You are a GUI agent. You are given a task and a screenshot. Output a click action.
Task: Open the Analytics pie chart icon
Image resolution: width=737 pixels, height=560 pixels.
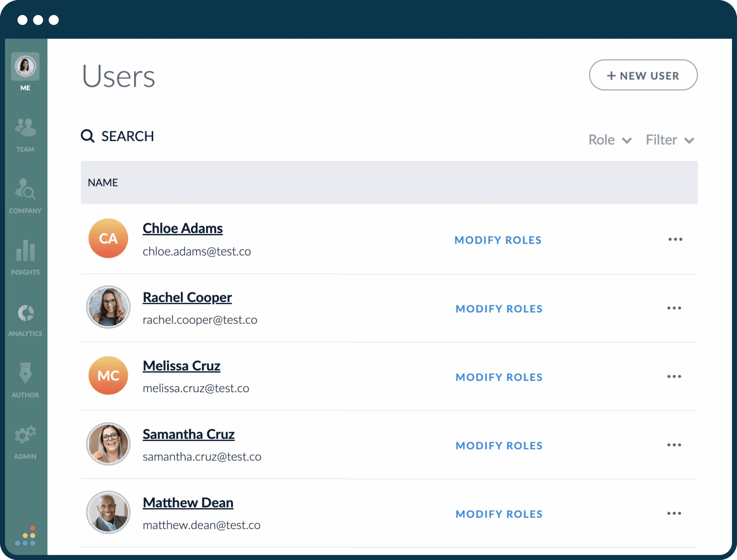tap(25, 313)
